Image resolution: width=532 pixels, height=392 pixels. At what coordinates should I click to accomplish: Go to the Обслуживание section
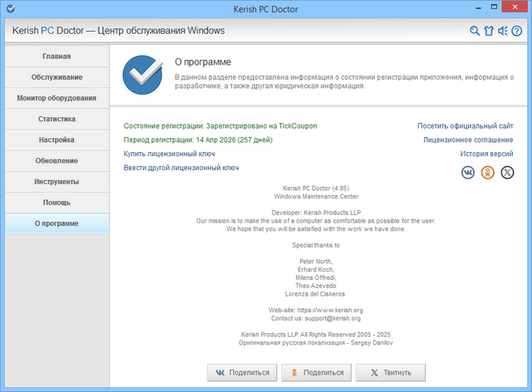pyautogui.click(x=57, y=77)
